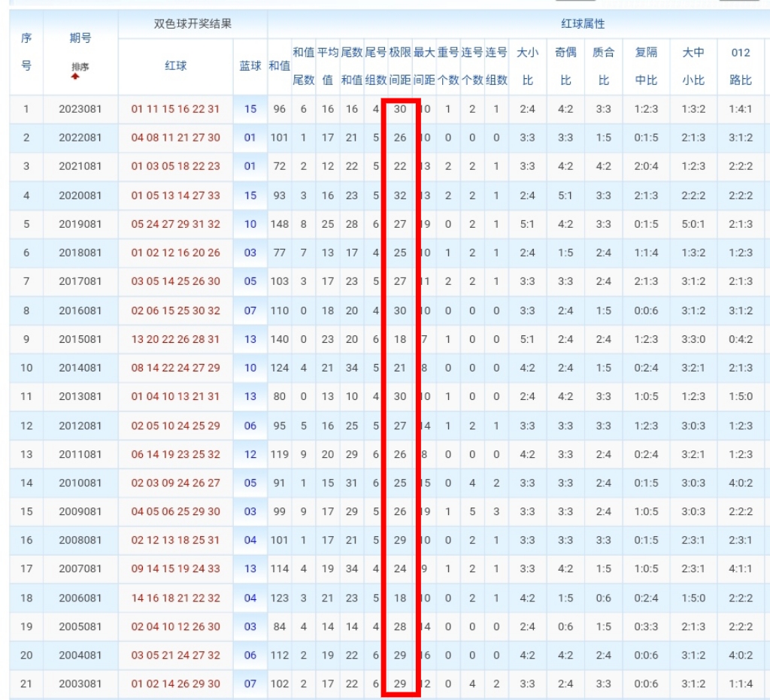Image resolution: width=770 pixels, height=700 pixels.
Task: Click red balls 13 20 22 26 28 31
Action: (x=175, y=338)
